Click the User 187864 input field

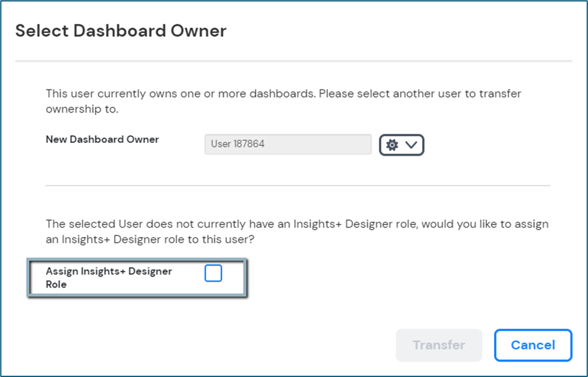(288, 144)
